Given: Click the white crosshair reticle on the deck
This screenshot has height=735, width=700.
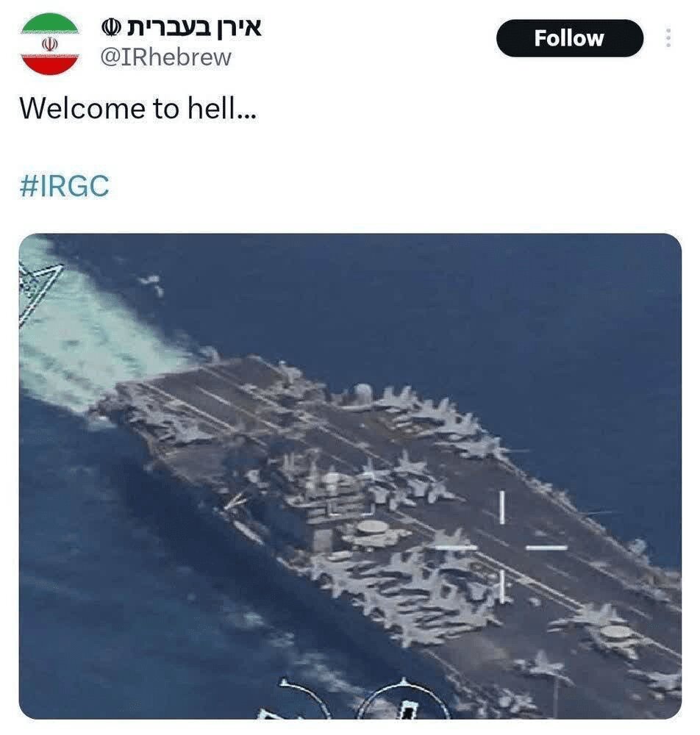Looking at the screenshot, I should pos(501,547).
